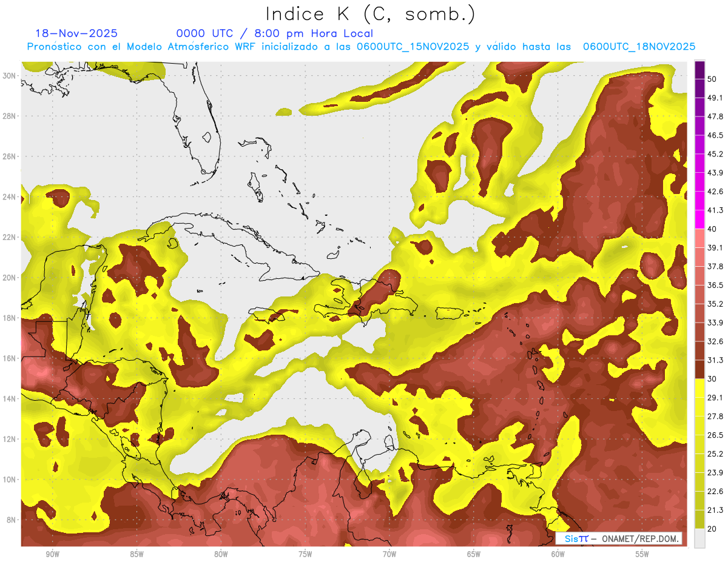This screenshot has height=562, width=728.
Task: Click the 30N latitude label
Action: 10,76
